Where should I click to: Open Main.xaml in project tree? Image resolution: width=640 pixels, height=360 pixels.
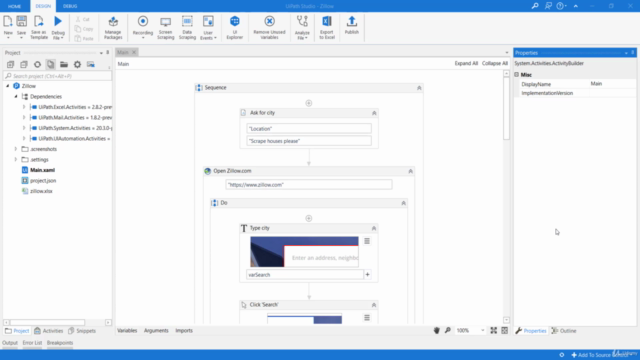[42, 170]
